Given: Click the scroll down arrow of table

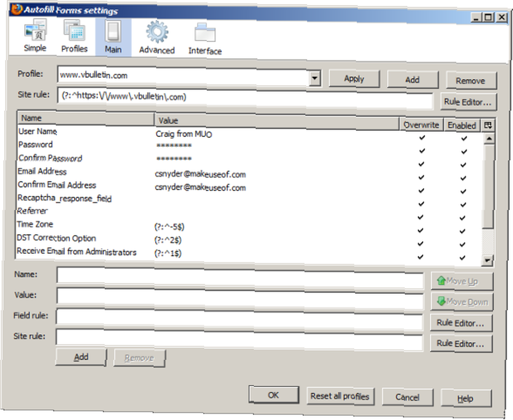Looking at the screenshot, I should point(487,261).
